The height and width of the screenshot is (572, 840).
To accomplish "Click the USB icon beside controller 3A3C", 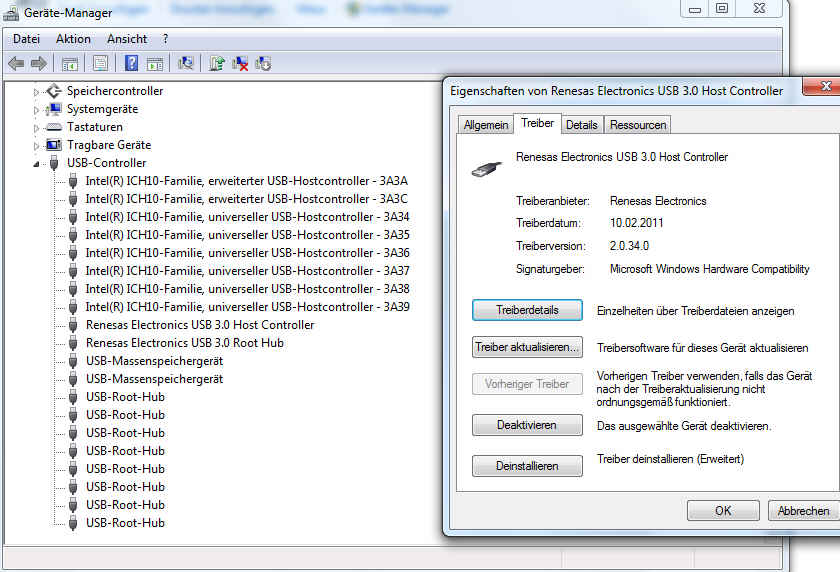I will (x=73, y=199).
